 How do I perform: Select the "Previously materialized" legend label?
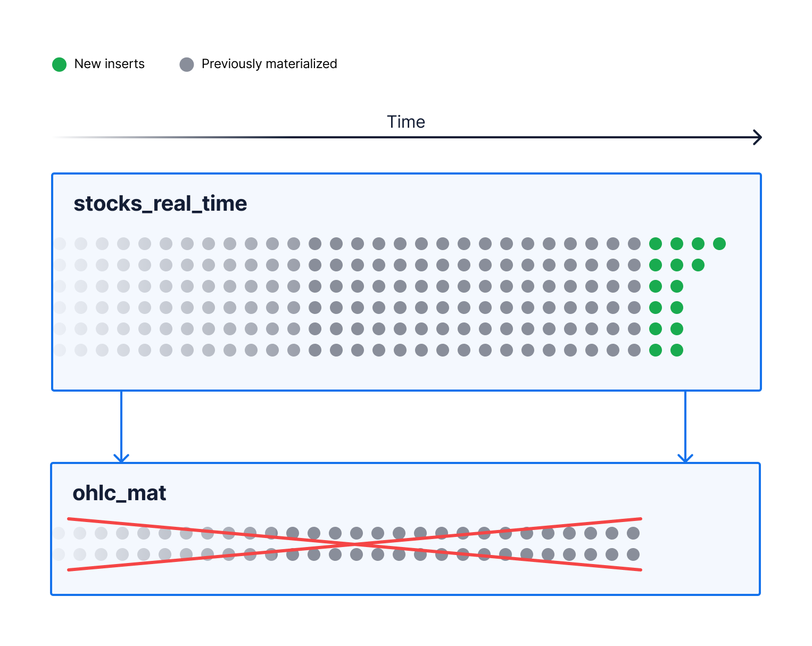pos(269,64)
